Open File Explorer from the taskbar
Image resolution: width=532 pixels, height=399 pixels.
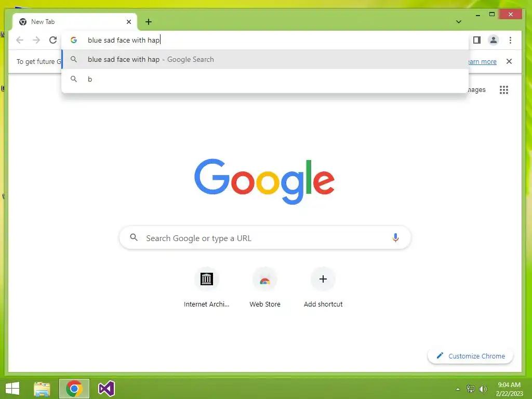(42, 389)
